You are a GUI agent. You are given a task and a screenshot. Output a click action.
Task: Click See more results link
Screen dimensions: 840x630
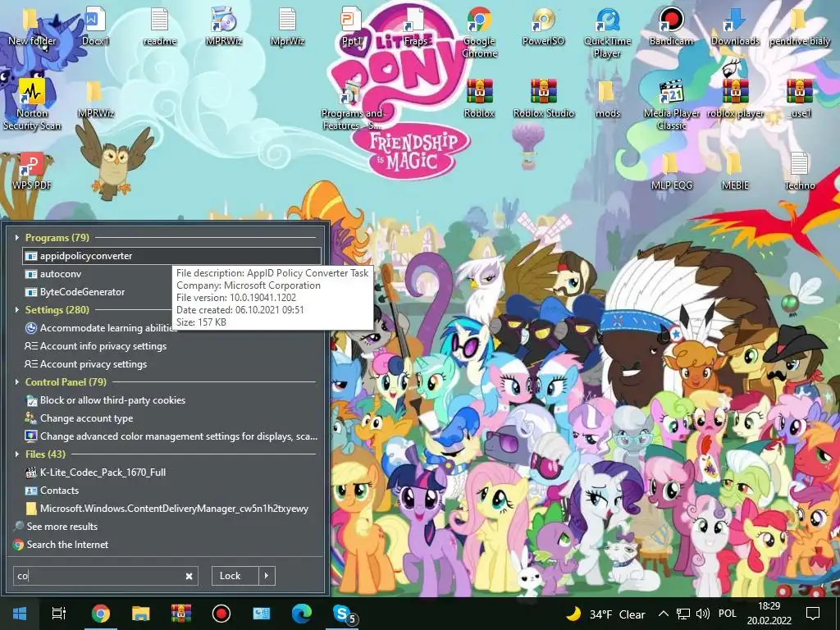[x=57, y=527]
